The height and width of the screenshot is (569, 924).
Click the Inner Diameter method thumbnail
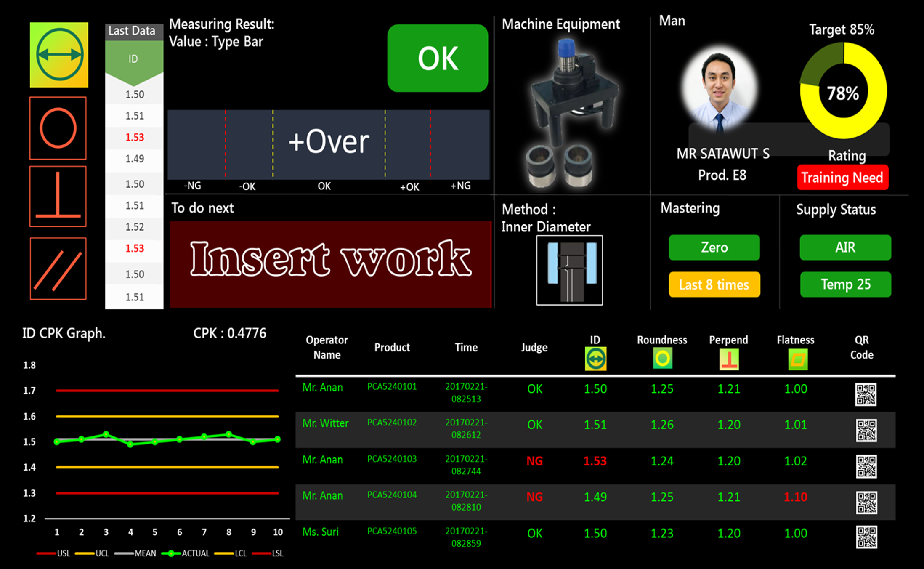coord(569,270)
